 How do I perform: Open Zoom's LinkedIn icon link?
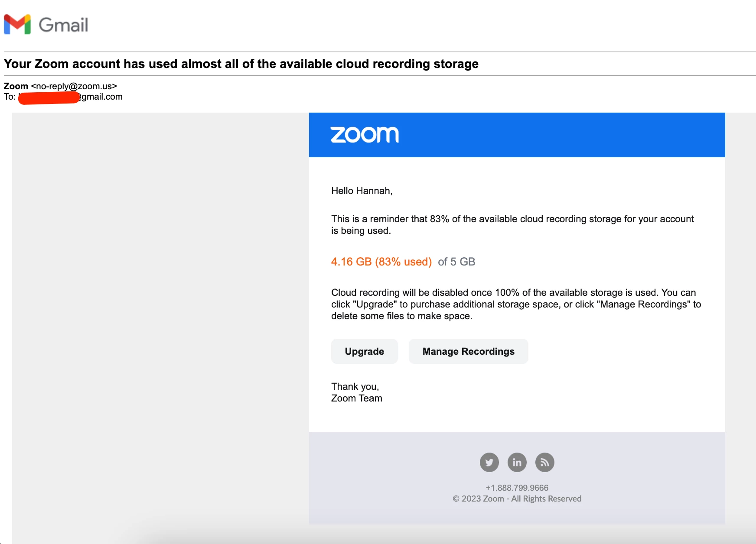pos(517,462)
